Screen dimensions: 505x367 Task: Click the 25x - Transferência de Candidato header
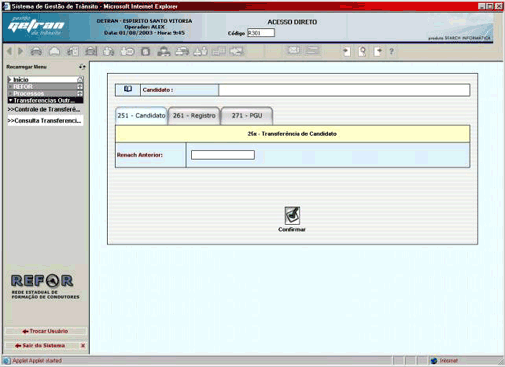tap(292, 134)
